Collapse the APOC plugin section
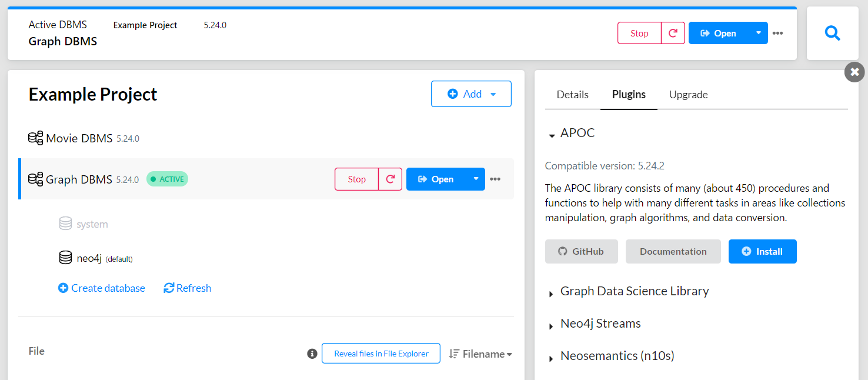The height and width of the screenshot is (380, 868). [552, 135]
